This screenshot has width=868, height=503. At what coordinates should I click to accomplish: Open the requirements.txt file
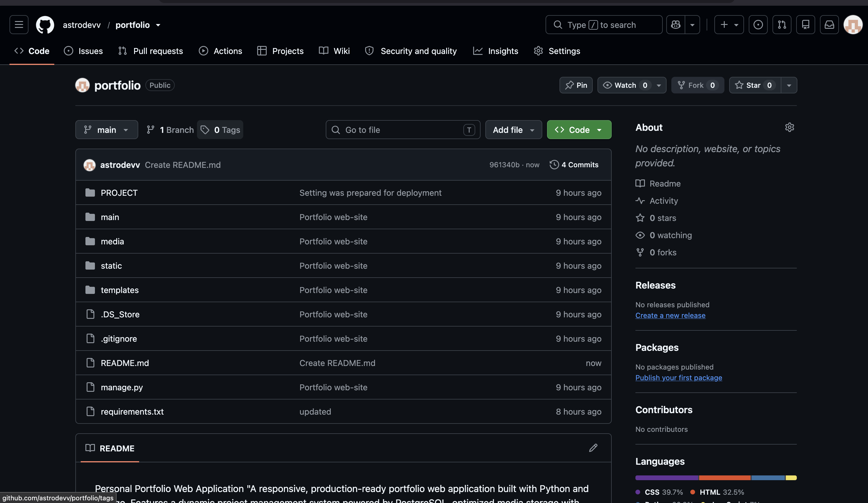coord(132,412)
